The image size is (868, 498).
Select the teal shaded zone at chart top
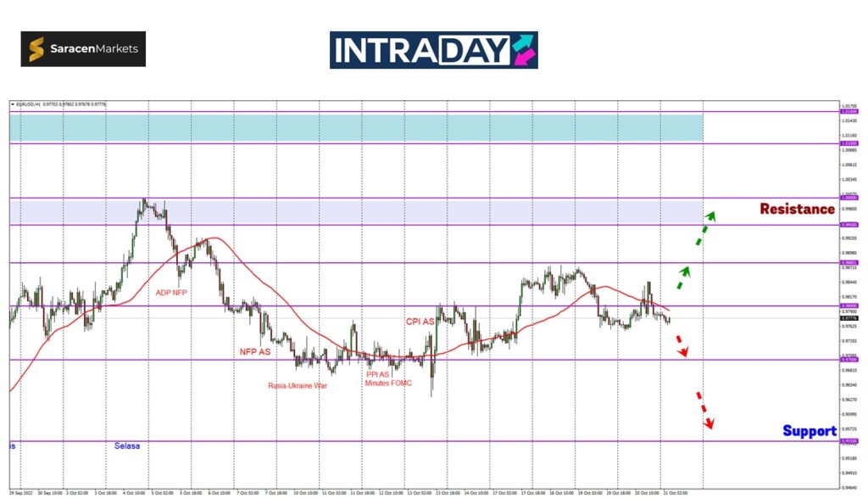coord(356,128)
